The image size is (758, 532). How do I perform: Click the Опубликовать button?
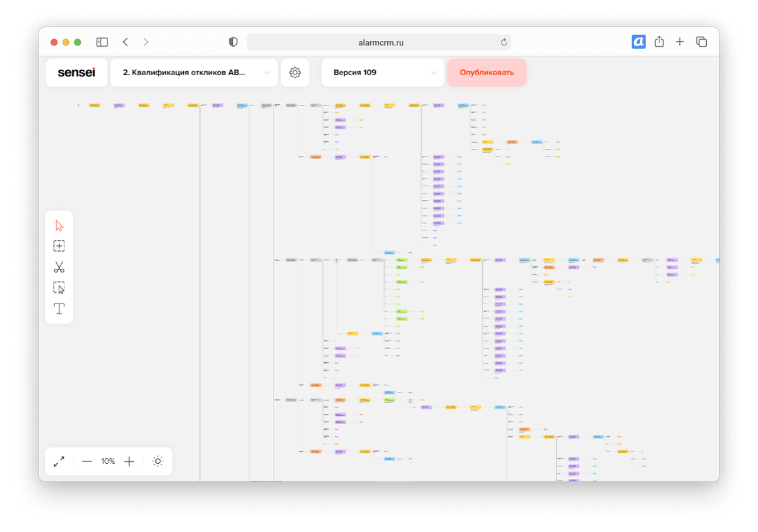pyautogui.click(x=487, y=73)
